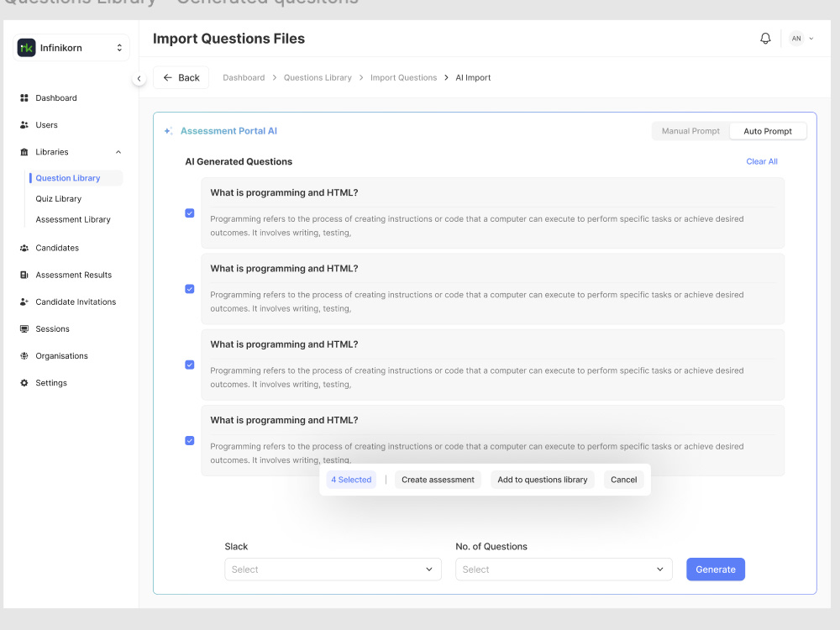
Task: Click the 4 Selected badge
Action: (x=351, y=480)
